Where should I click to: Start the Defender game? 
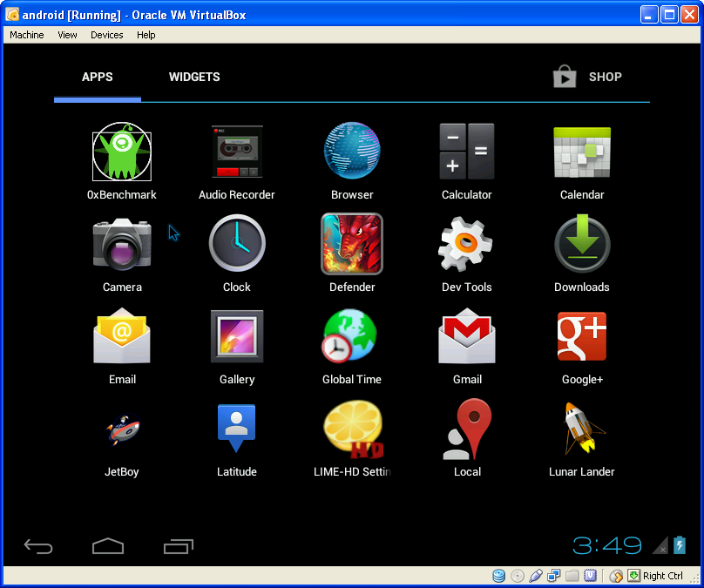click(x=352, y=244)
